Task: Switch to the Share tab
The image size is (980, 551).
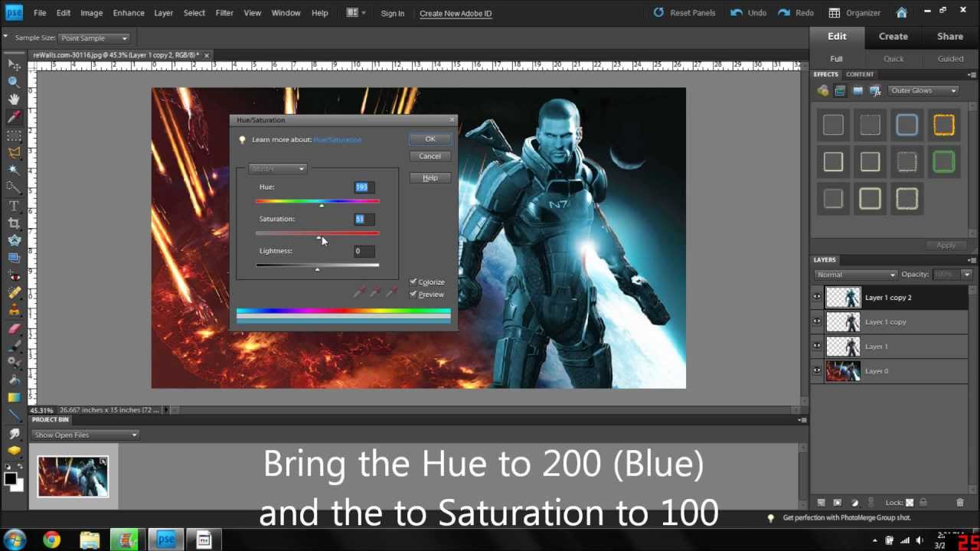Action: (950, 37)
